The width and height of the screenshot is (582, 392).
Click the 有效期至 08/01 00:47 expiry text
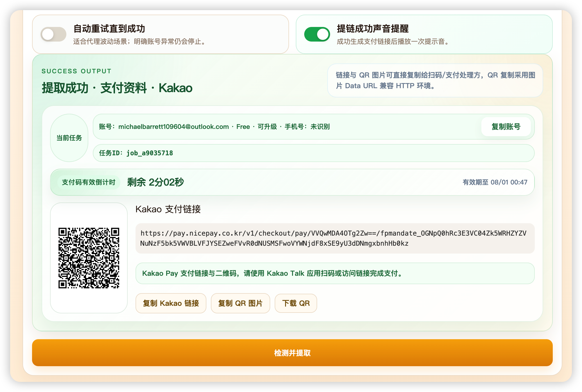coord(495,182)
